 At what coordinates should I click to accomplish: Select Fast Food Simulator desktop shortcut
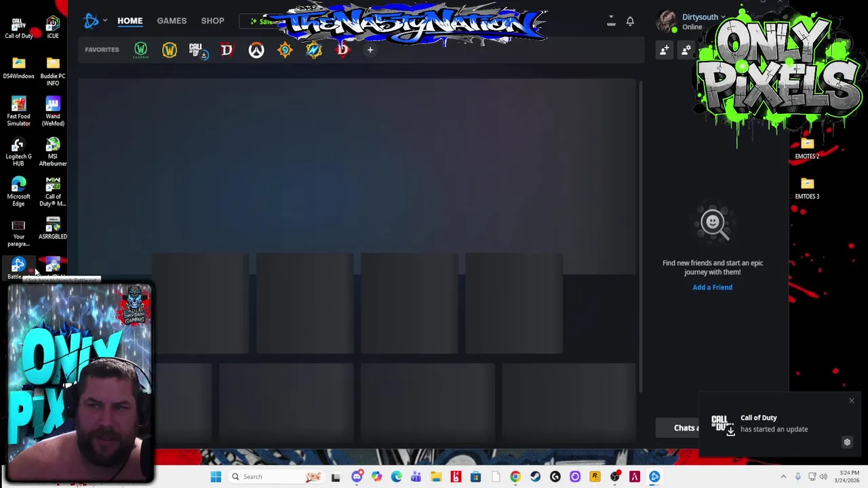point(18,111)
